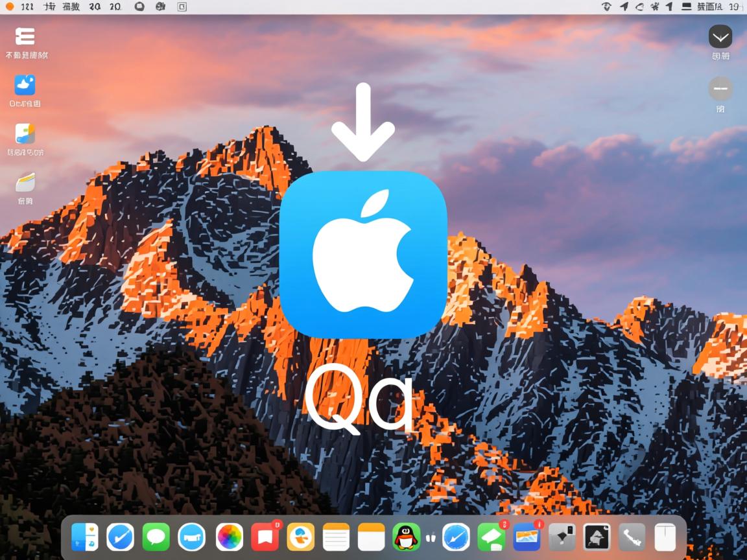Open the yellow Notes app in dock

336,537
